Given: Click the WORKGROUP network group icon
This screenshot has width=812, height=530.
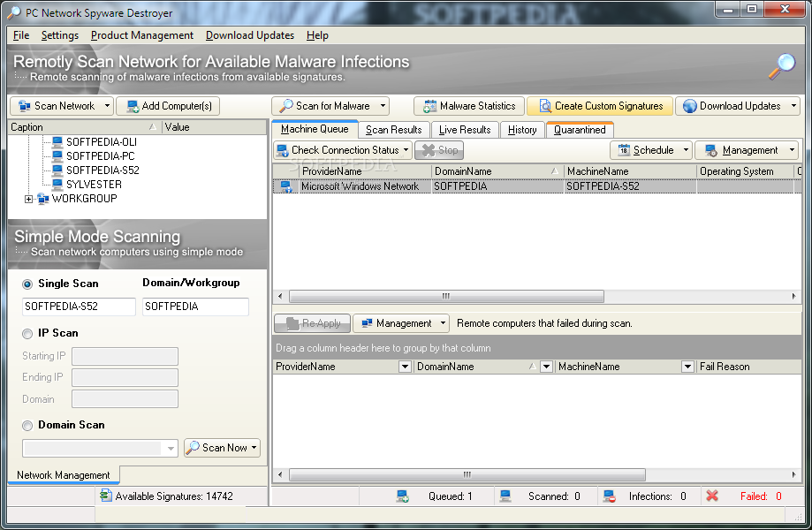Looking at the screenshot, I should tap(43, 199).
